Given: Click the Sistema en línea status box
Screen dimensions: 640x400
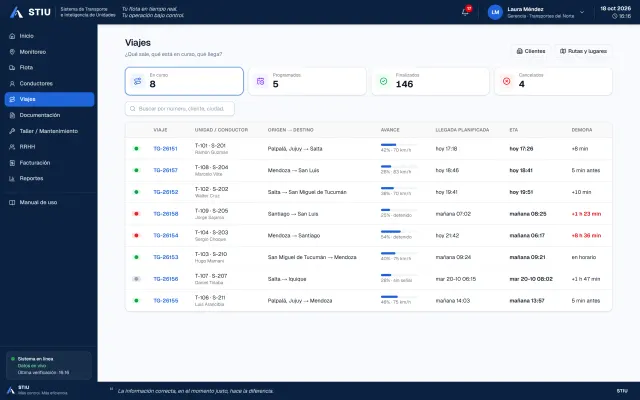Looking at the screenshot, I should (x=49, y=365).
